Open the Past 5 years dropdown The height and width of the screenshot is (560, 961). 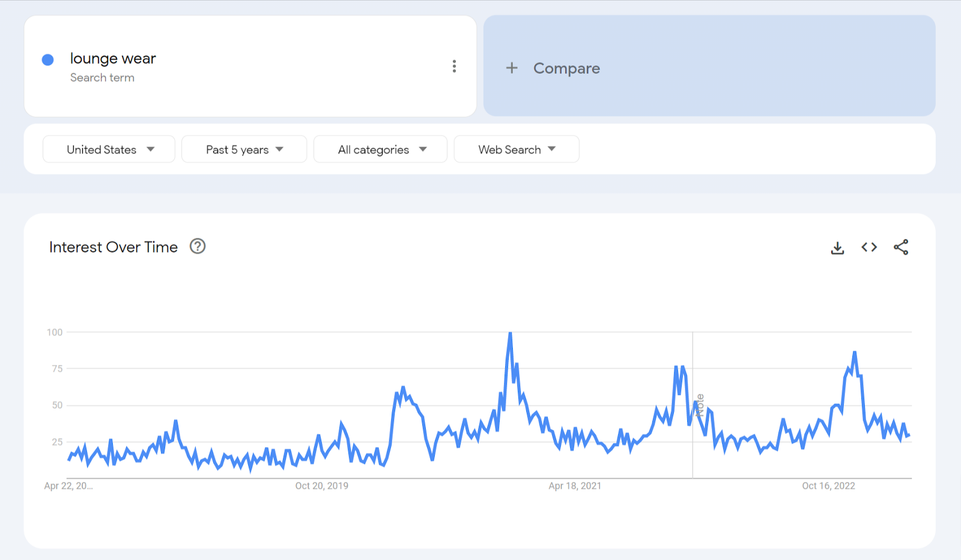(244, 149)
